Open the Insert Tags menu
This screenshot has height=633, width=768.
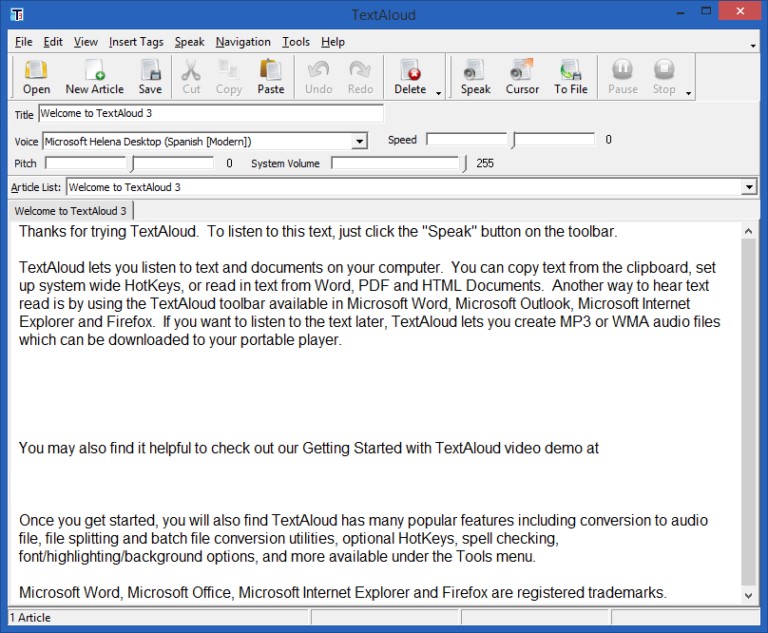click(136, 42)
